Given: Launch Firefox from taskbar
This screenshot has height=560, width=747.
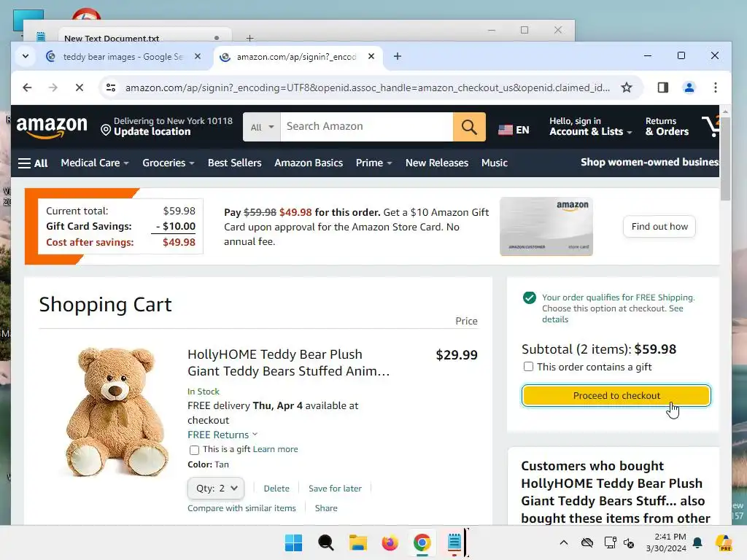Looking at the screenshot, I should click(x=390, y=542).
